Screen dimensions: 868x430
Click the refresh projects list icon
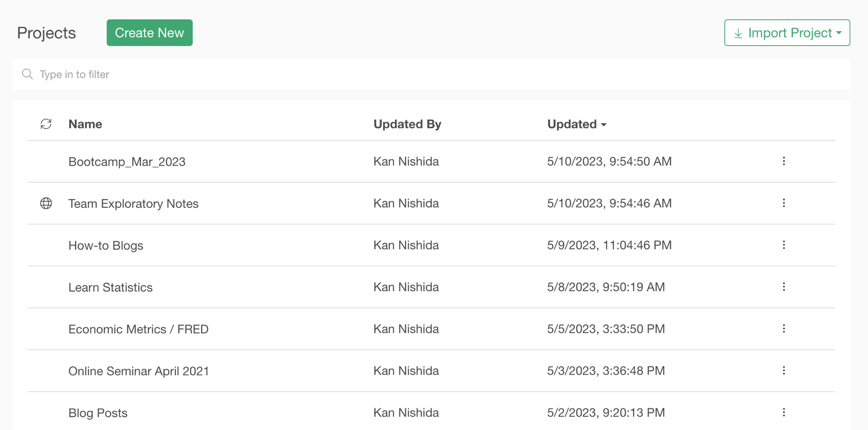click(x=46, y=124)
